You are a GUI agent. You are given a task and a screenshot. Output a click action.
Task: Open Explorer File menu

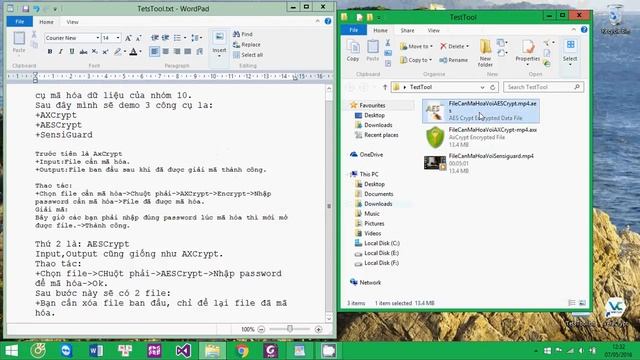(x=354, y=30)
